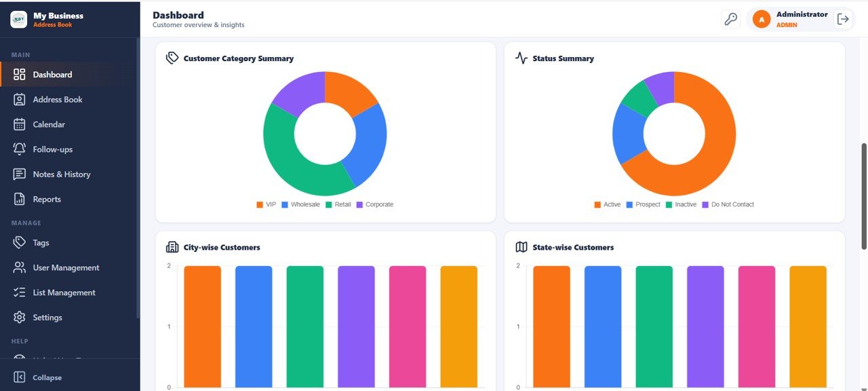
Task: Open the Dashboard menu item
Action: tap(69, 75)
